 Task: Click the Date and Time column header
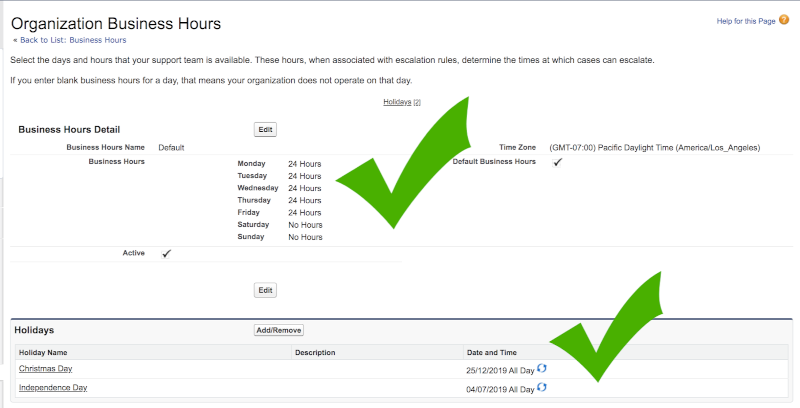[x=492, y=352]
